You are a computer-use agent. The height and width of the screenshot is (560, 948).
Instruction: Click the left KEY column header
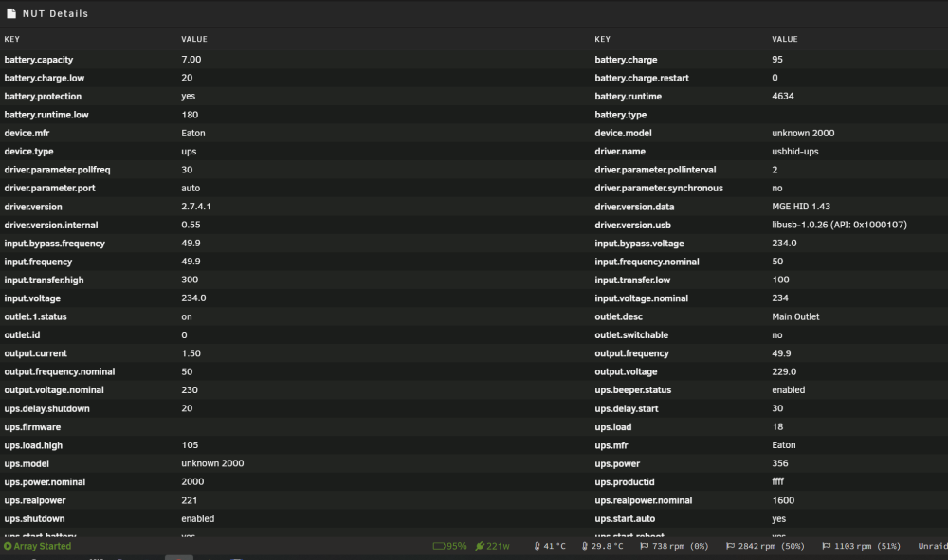tap(12, 39)
